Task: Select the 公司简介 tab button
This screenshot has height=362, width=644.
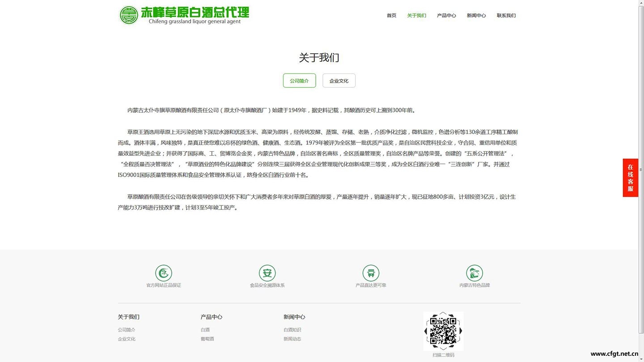Action: (299, 81)
